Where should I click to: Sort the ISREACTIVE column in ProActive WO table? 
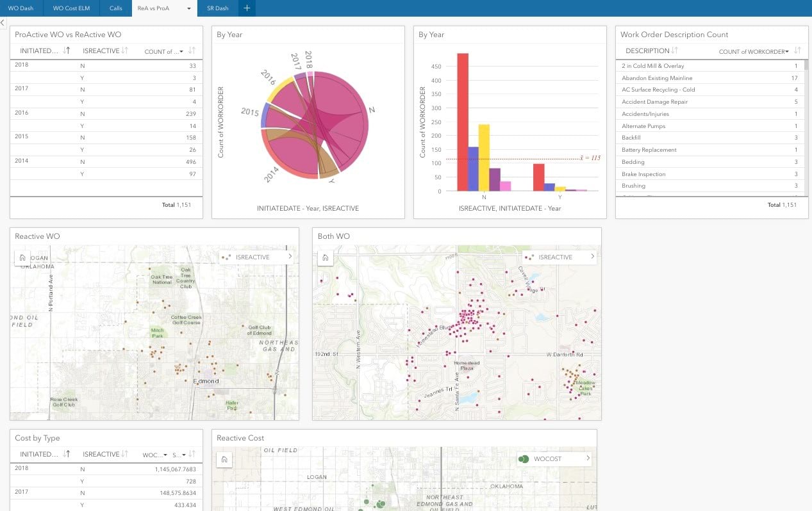click(x=125, y=51)
